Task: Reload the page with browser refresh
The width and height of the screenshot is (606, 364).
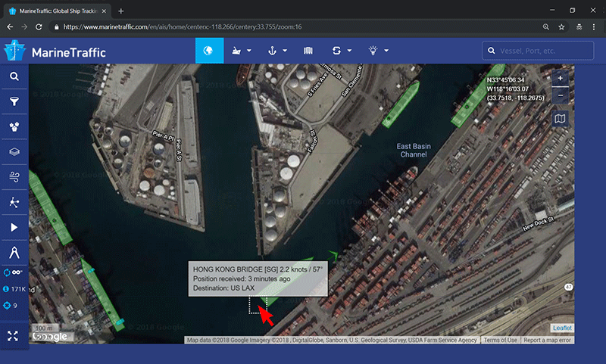Action: tap(39, 27)
